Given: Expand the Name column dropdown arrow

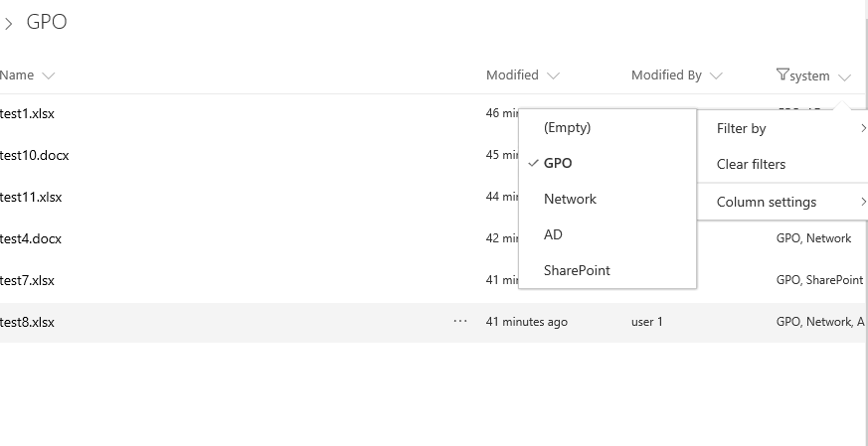Looking at the screenshot, I should 49,75.
